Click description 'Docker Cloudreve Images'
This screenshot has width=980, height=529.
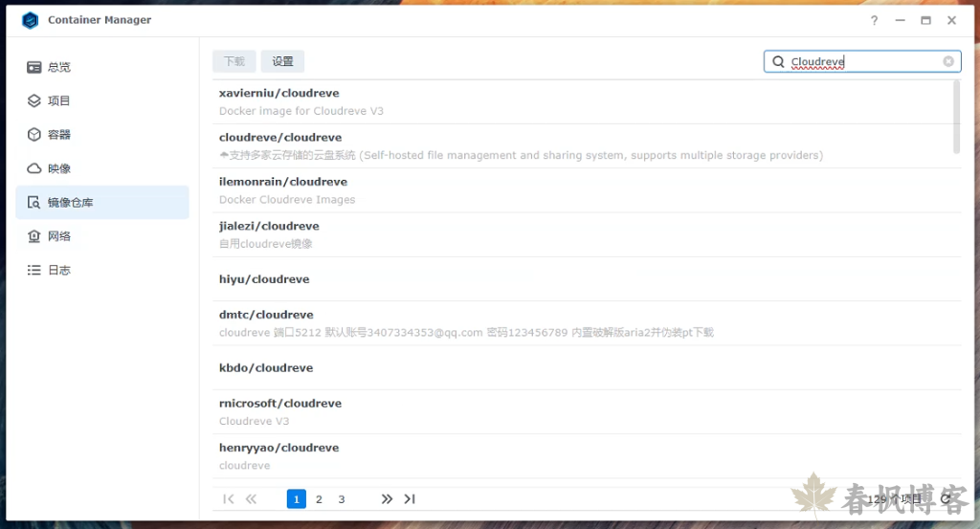point(287,200)
